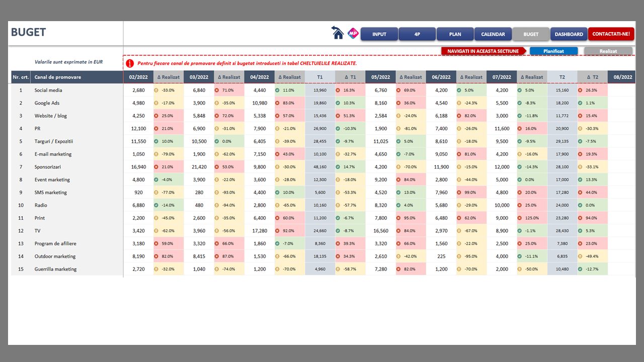Switch to the 4P section

(x=417, y=34)
